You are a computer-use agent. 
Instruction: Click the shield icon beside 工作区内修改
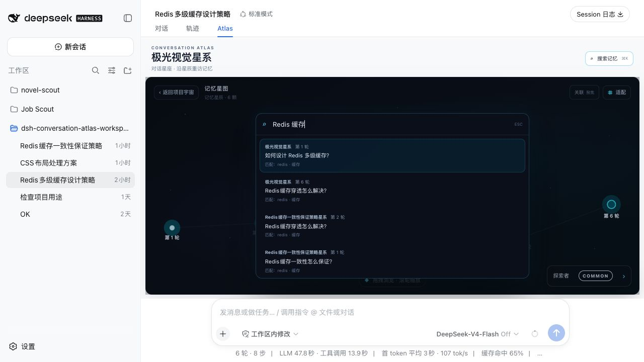246,334
